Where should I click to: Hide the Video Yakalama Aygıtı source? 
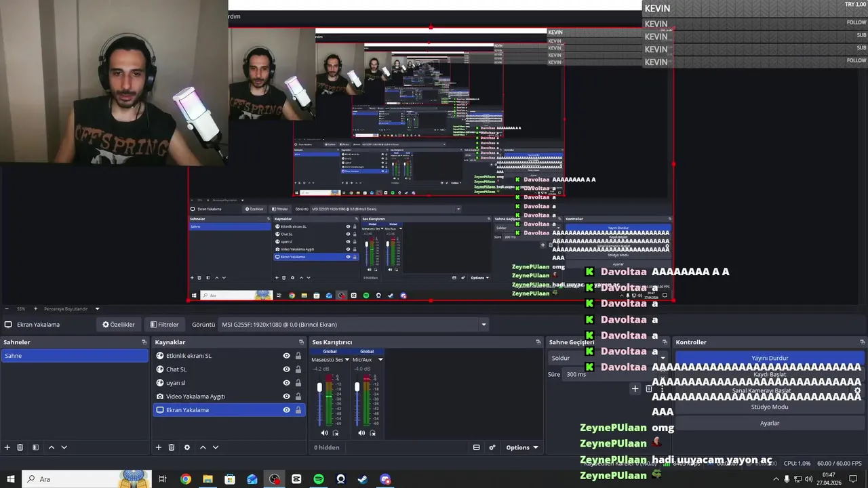click(x=286, y=396)
